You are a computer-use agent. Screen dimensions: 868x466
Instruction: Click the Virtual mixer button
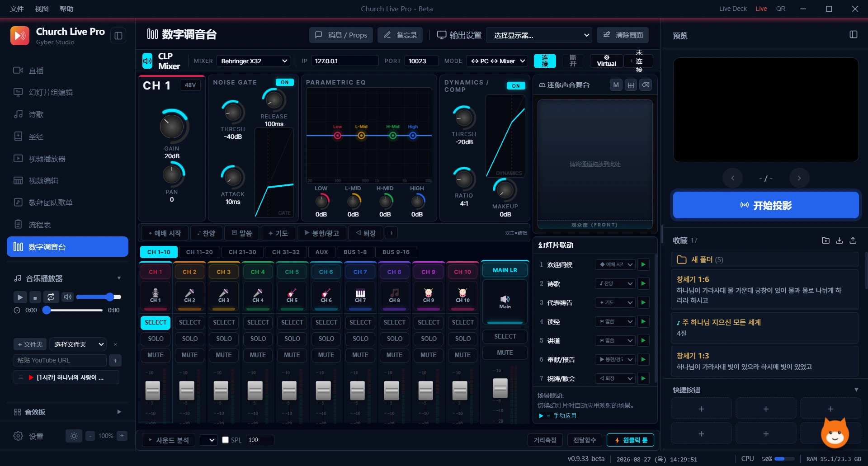click(x=606, y=61)
